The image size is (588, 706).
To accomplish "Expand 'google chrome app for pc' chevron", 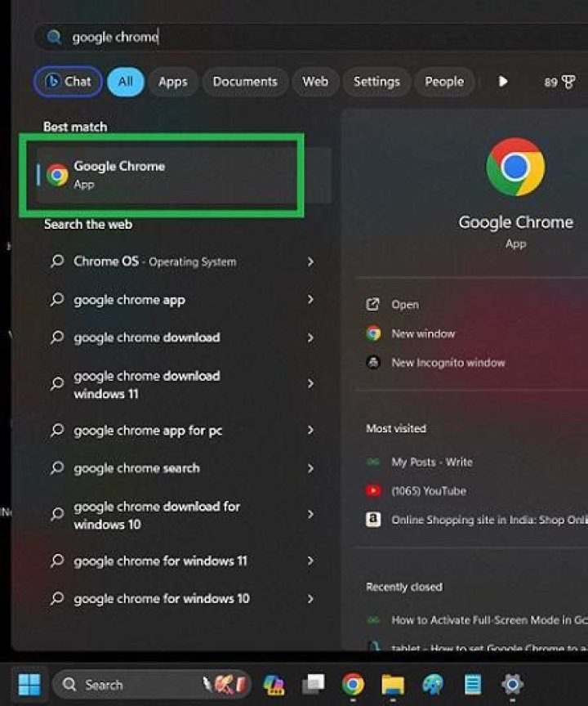I will (x=310, y=430).
